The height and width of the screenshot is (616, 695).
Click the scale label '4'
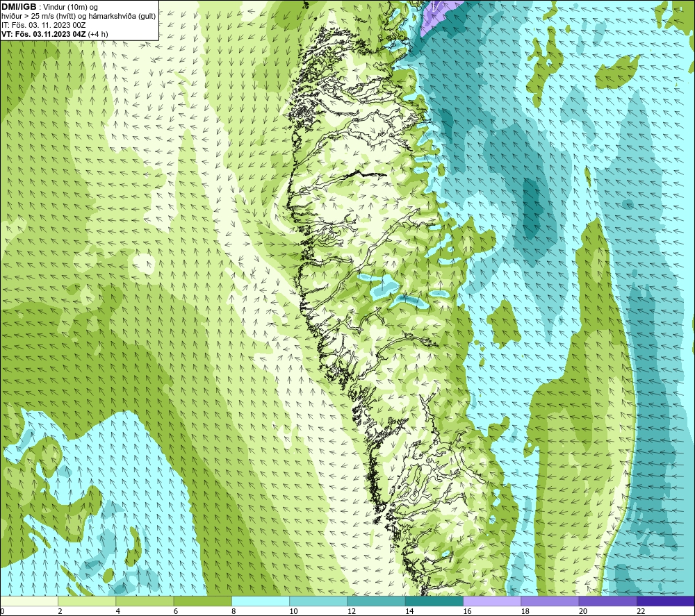point(118,611)
